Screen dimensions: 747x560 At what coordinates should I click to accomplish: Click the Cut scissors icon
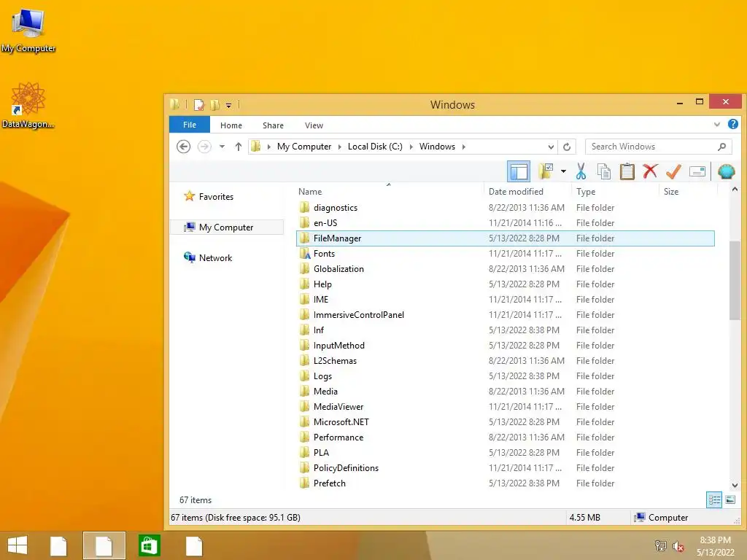(581, 171)
